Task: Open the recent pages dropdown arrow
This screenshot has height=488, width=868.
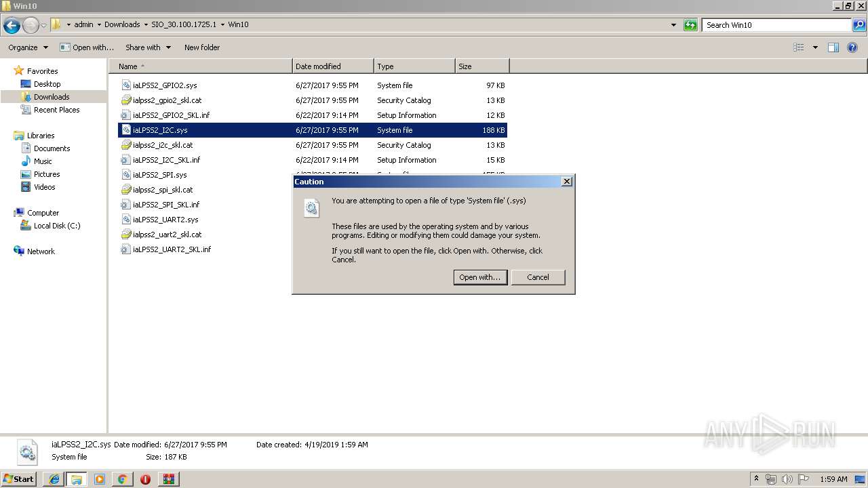Action: [43, 26]
